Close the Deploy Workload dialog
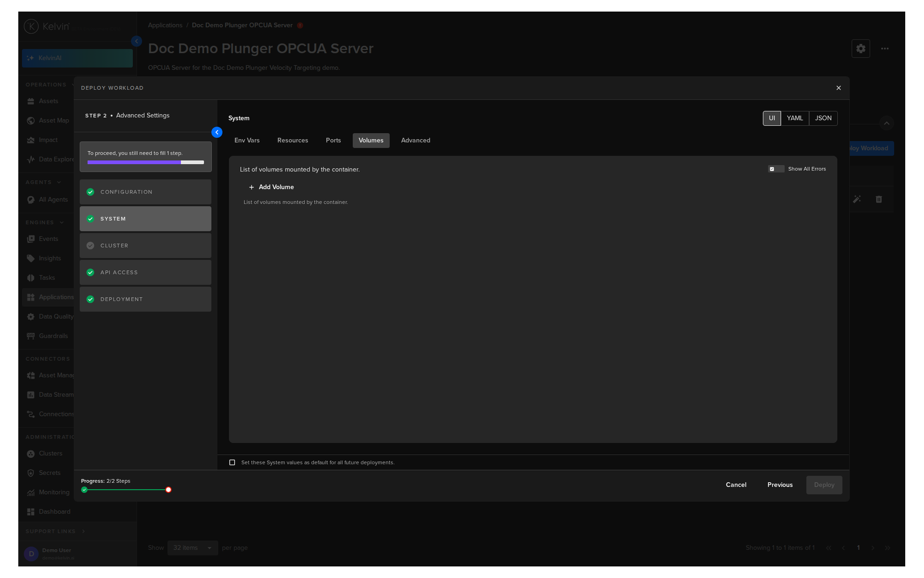The width and height of the screenshot is (924, 578). click(x=838, y=88)
